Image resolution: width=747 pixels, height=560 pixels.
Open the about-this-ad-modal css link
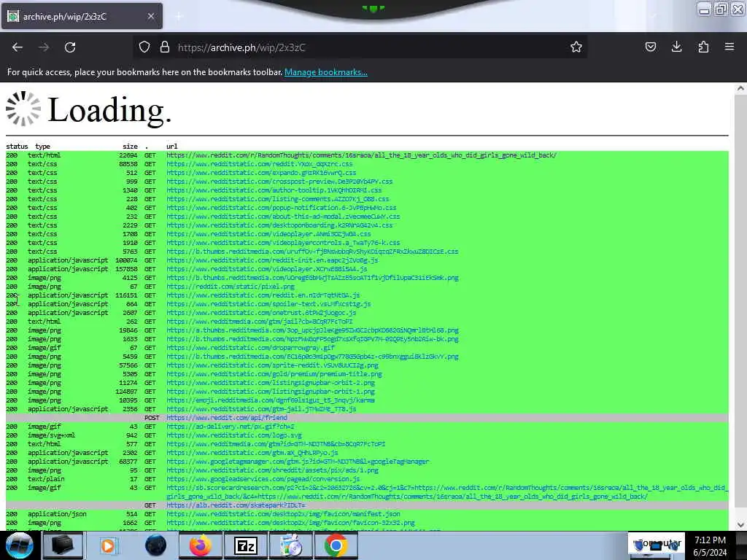point(283,216)
